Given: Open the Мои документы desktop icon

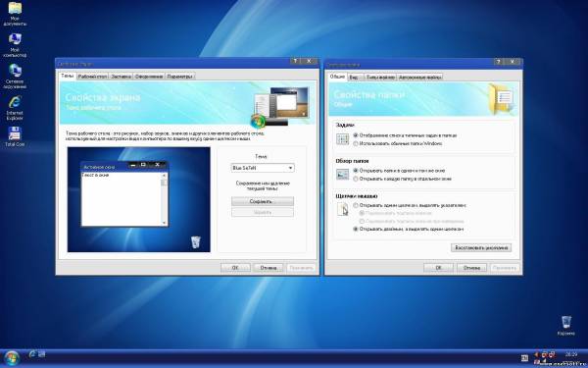Looking at the screenshot, I should coord(15,13).
